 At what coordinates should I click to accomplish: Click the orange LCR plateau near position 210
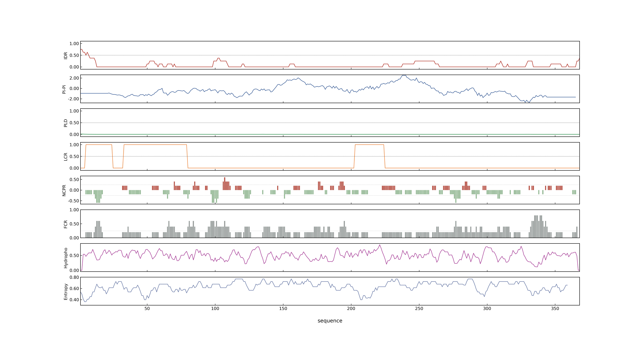pyautogui.click(x=369, y=145)
